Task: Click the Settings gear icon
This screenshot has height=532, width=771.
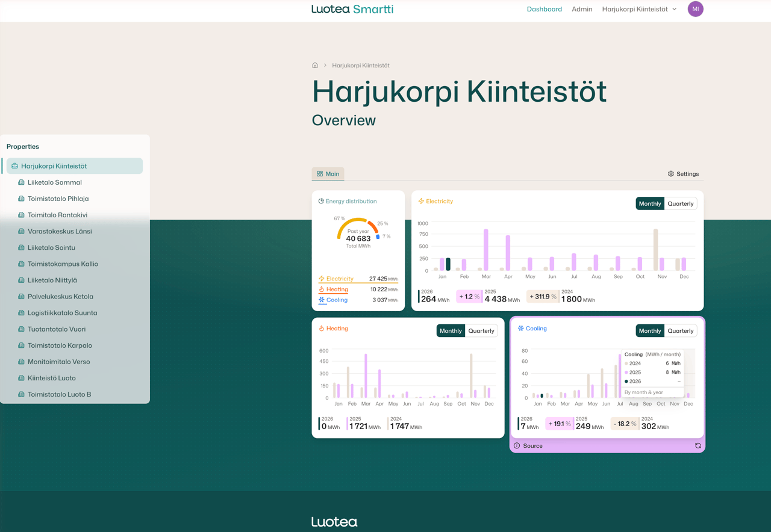Action: pos(670,174)
